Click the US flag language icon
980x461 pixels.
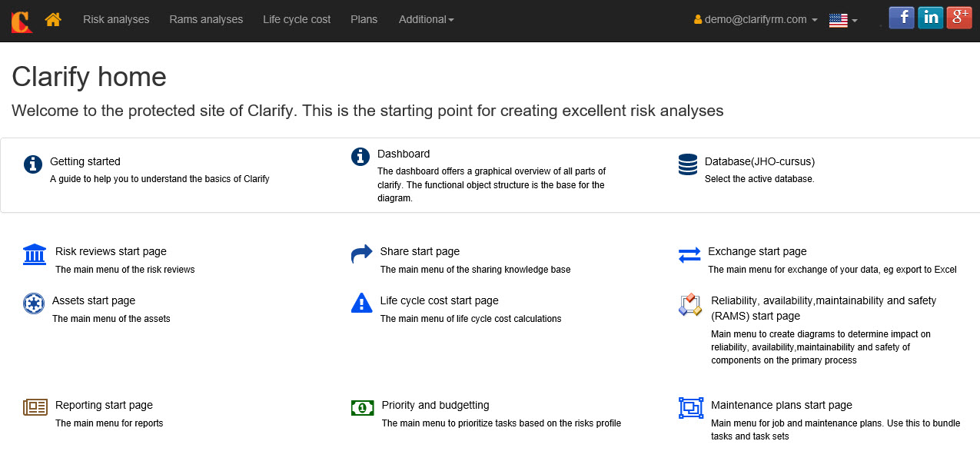838,20
